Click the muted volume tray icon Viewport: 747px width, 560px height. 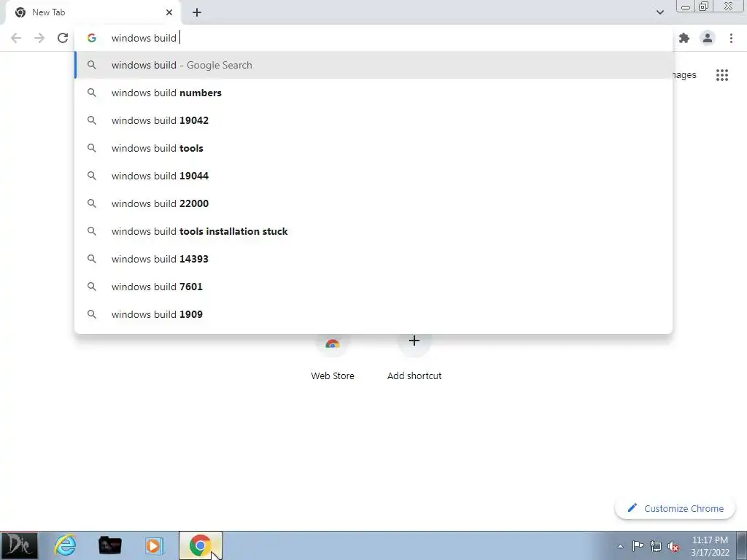(673, 546)
